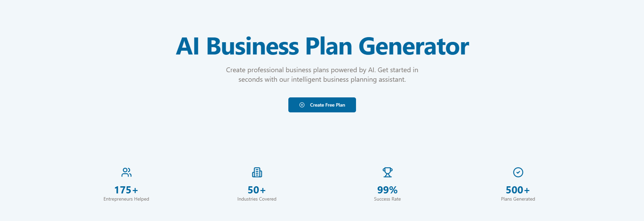
Task: Click the word "Business" in the heading
Action: [x=253, y=47]
